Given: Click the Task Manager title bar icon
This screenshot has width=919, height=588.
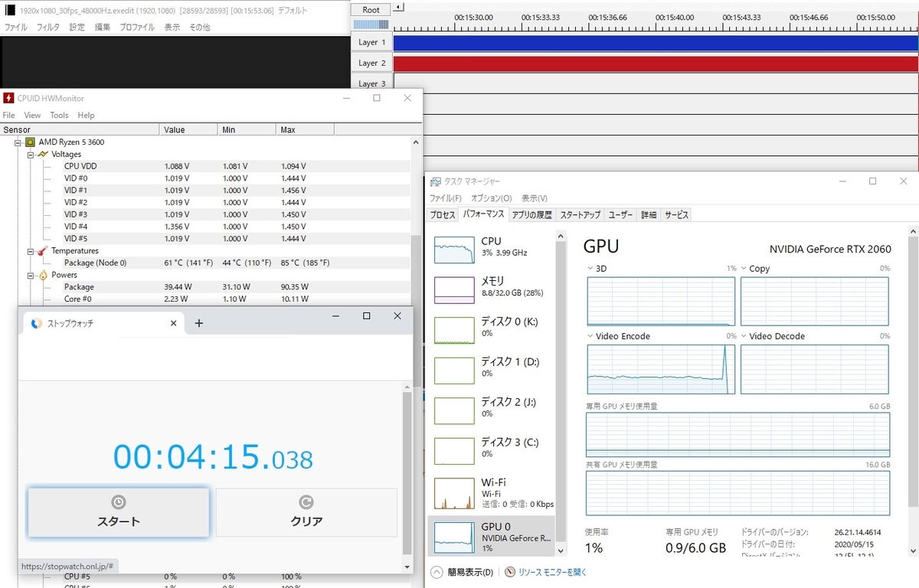Looking at the screenshot, I should [435, 181].
